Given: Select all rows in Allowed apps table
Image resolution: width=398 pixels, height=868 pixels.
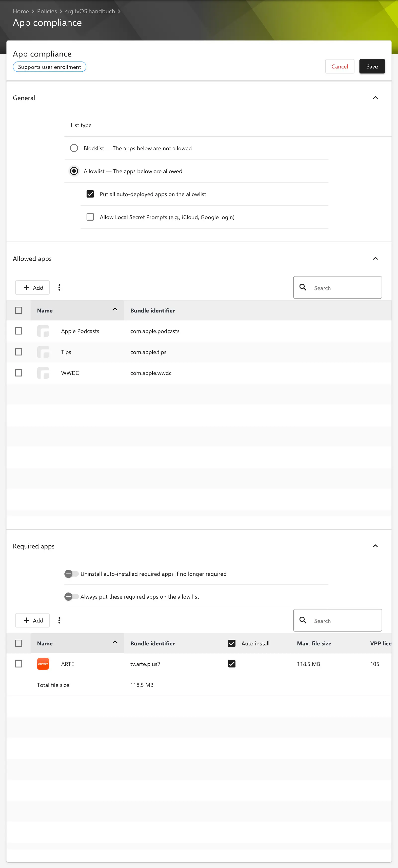Looking at the screenshot, I should 18,310.
